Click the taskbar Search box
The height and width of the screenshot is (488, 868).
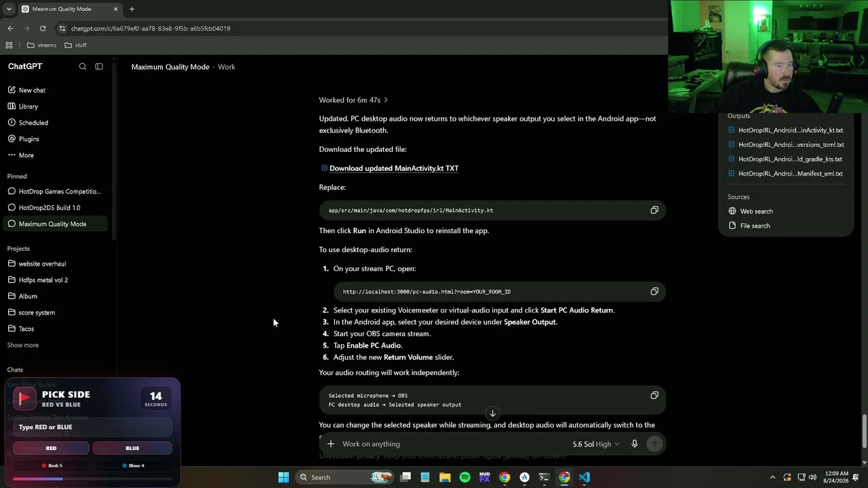coord(344,477)
